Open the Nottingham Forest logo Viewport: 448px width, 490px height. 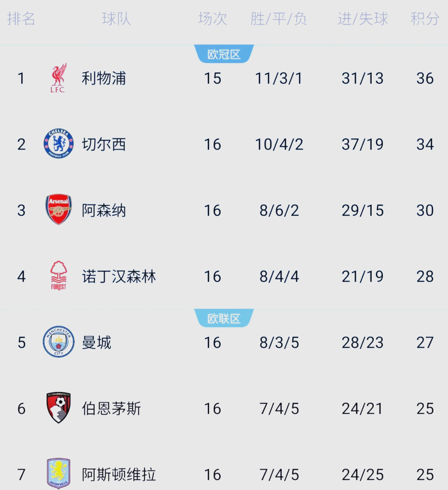(58, 275)
